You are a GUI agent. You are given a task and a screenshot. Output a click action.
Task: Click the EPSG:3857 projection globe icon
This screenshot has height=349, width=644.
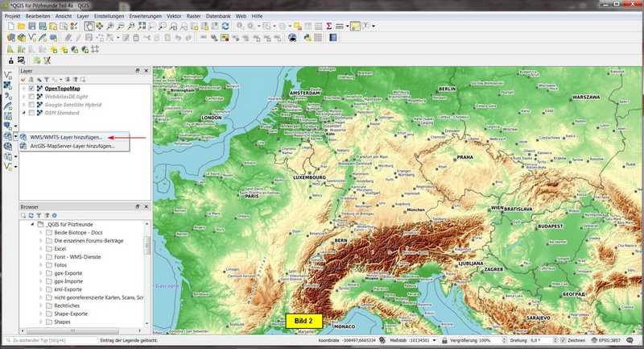594,340
